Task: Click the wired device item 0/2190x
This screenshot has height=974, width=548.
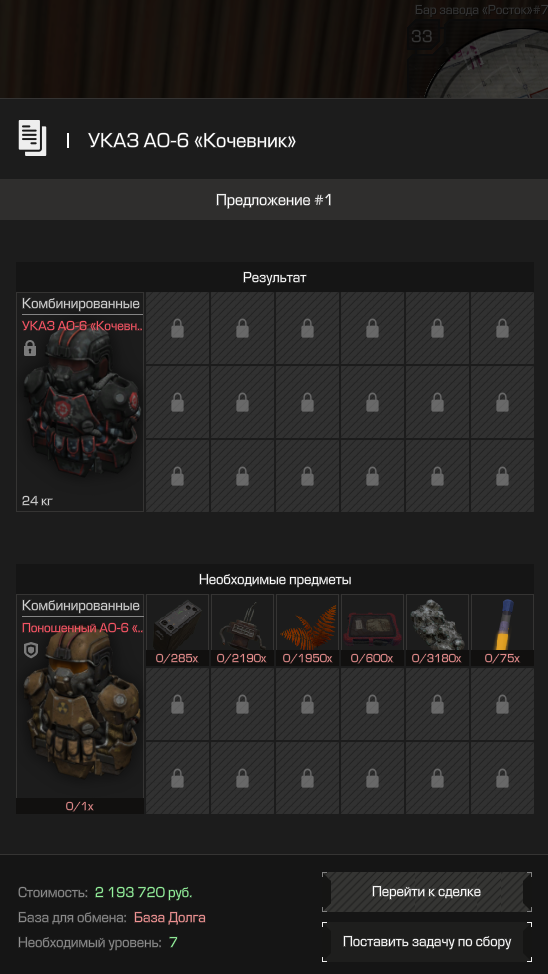Action: [242, 630]
